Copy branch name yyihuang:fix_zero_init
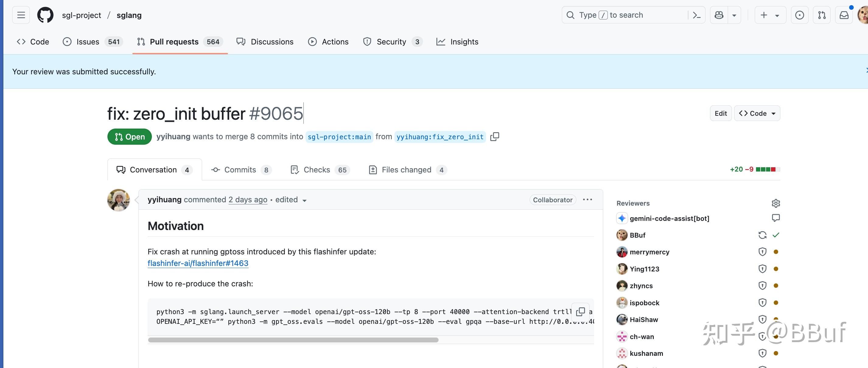Viewport: 868px width, 368px height. 495,136
